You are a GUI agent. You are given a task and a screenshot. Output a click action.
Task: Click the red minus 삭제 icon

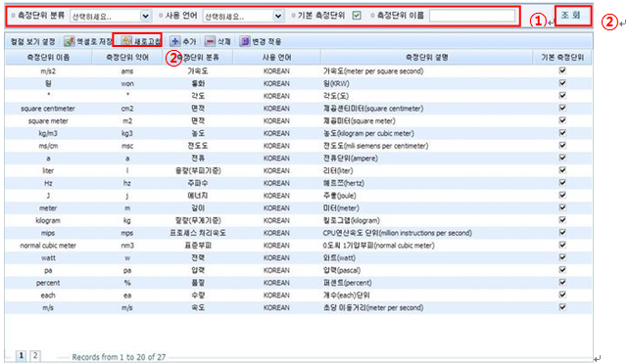click(x=210, y=41)
